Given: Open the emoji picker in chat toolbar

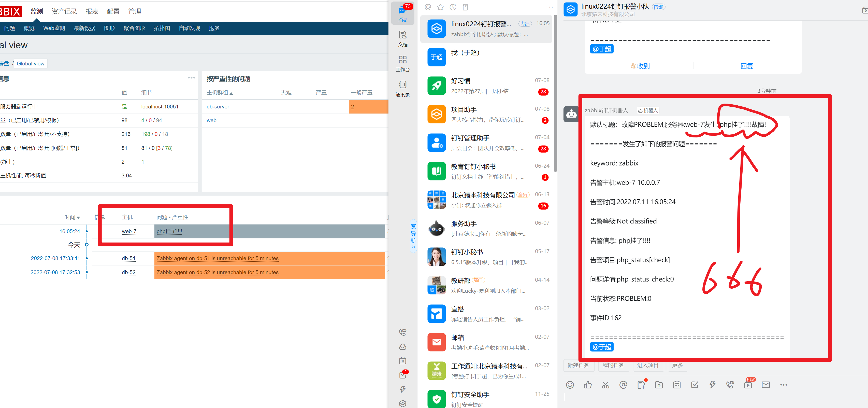Looking at the screenshot, I should coord(570,385).
